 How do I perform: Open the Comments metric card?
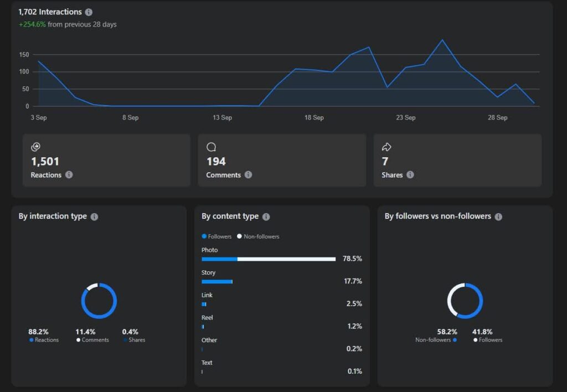click(282, 161)
